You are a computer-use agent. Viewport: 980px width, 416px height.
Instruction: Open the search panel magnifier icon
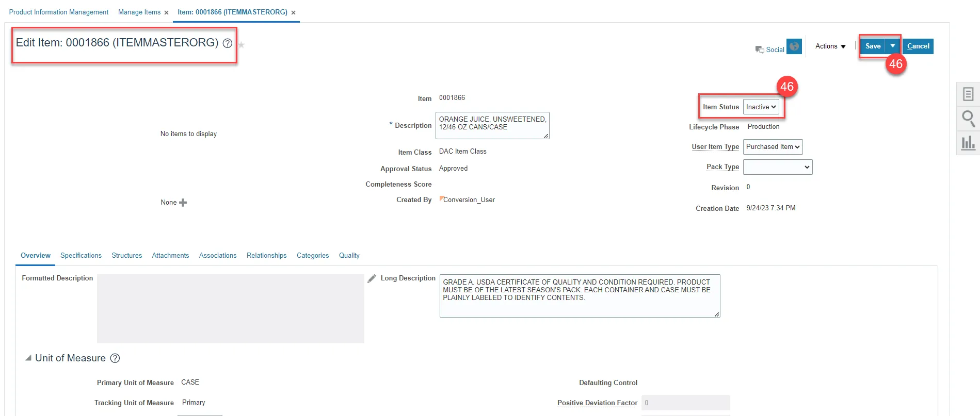click(x=969, y=119)
